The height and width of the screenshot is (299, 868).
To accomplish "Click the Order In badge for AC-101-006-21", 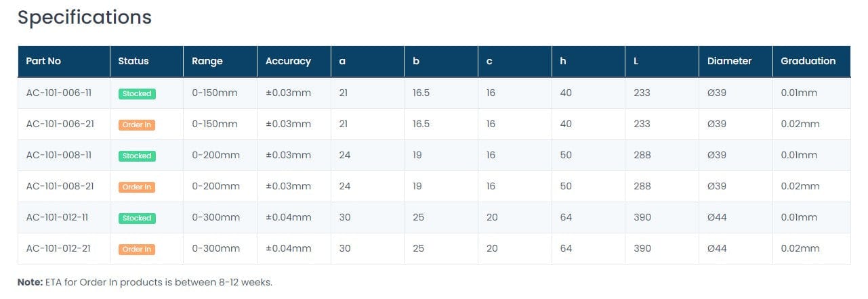I will pos(137,124).
